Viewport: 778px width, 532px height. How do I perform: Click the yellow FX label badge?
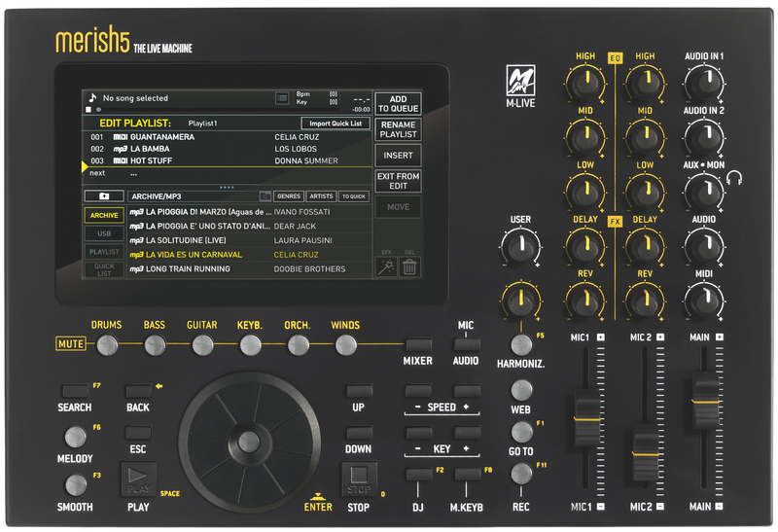coord(616,222)
